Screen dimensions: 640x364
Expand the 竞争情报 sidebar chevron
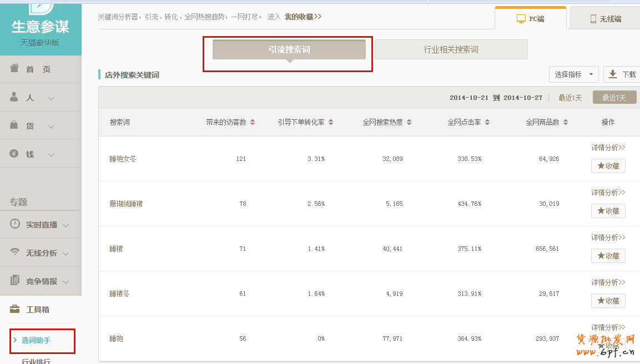pyautogui.click(x=66, y=282)
